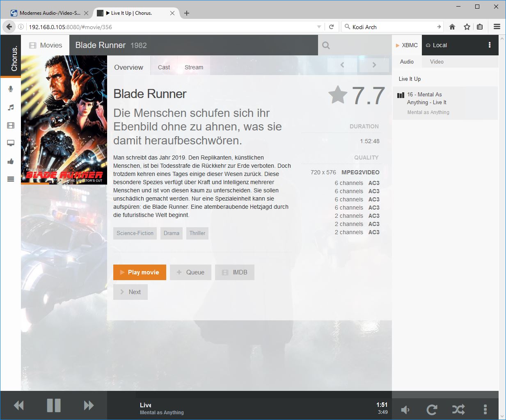
Task: Select the Local player tab
Action: pyautogui.click(x=437, y=45)
